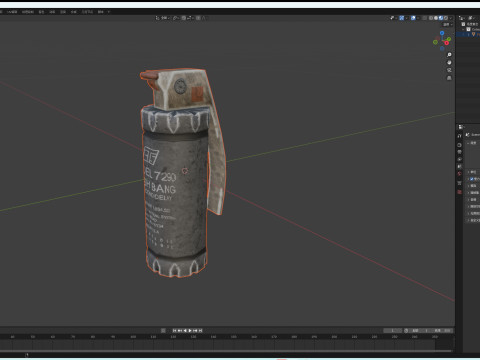
Task: Click the red X axis on navigation gizmo
Action: (447, 43)
